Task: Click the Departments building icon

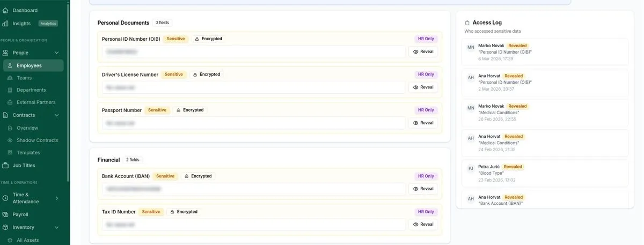Action: 10,90
